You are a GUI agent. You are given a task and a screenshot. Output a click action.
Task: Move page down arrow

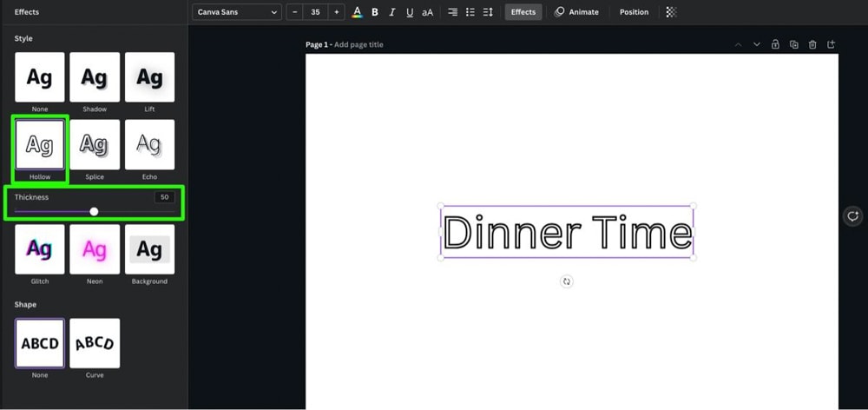757,44
